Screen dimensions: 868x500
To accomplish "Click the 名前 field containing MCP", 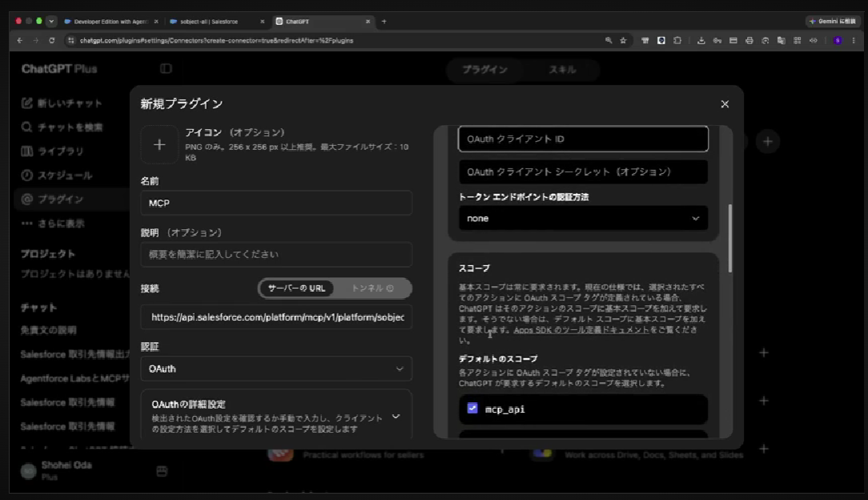I will click(276, 204).
